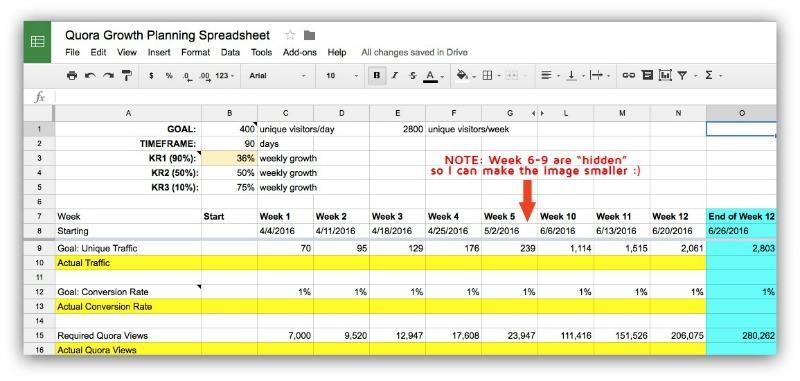Toggle italic formatting button
The width and height of the screenshot is (800, 381).
[394, 75]
